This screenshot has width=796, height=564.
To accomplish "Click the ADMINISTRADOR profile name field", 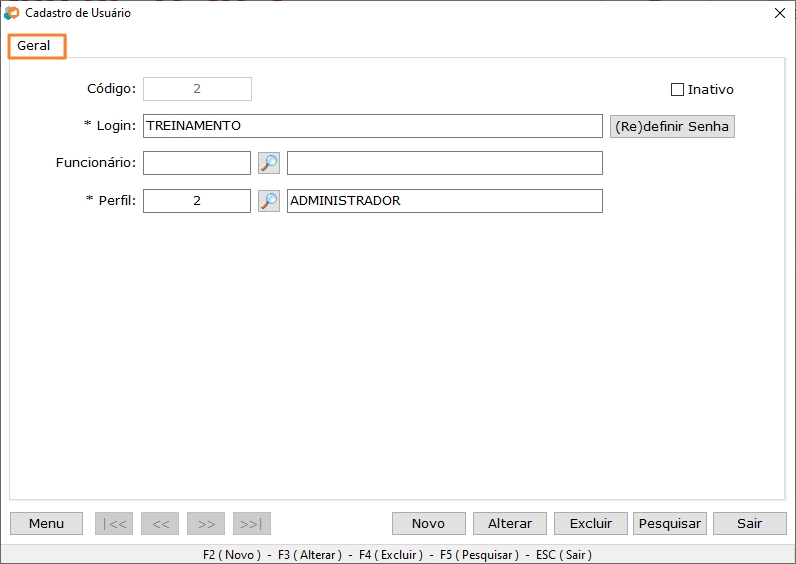I will tap(444, 201).
